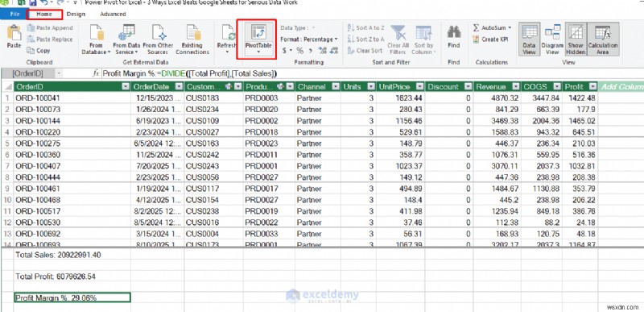This screenshot has width=644, height=312.
Task: Open the File tab
Action: pyautogui.click(x=14, y=14)
